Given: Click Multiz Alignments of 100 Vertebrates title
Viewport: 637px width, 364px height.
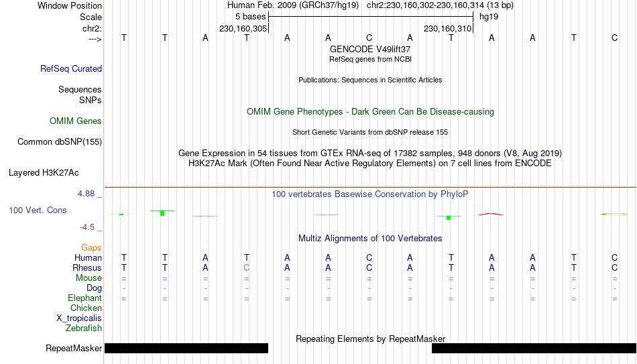Looking at the screenshot, I should tap(370, 238).
